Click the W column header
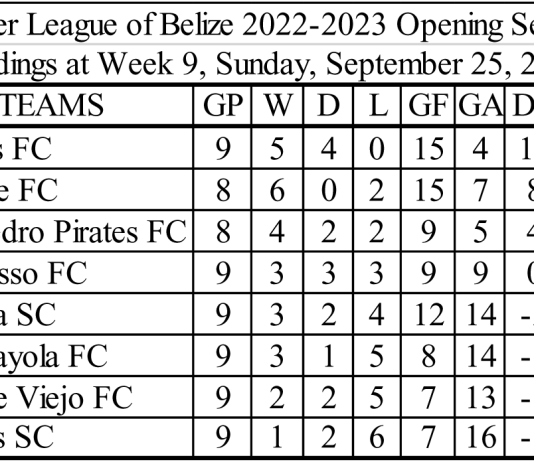The image size is (534, 462). pyautogui.click(x=278, y=105)
